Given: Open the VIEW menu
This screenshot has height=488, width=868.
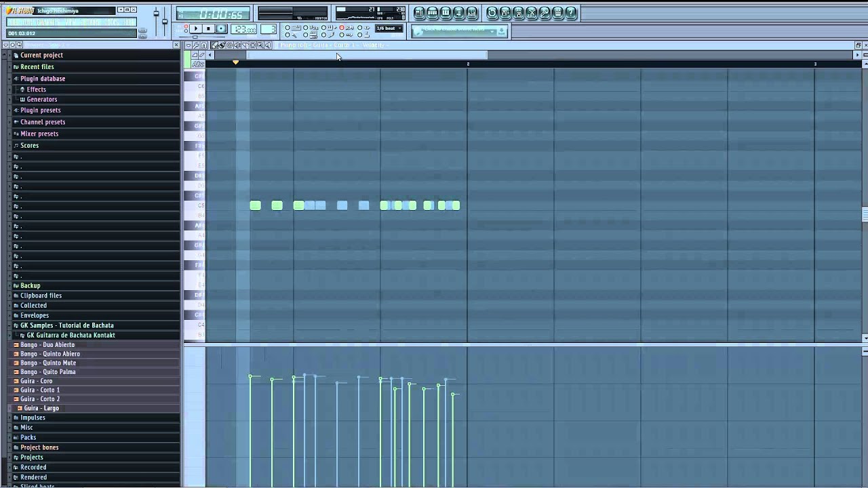Looking at the screenshot, I should pyautogui.click(x=71, y=22).
